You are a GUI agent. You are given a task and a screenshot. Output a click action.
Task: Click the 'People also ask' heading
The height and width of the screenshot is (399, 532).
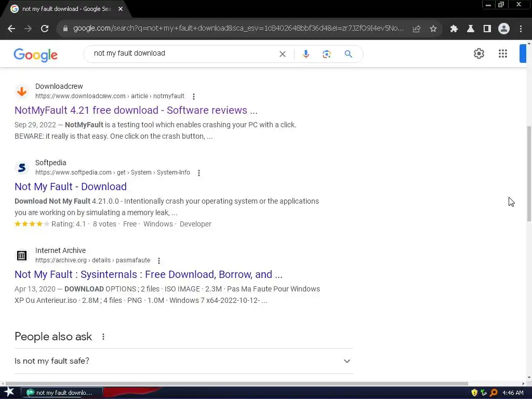(54, 337)
